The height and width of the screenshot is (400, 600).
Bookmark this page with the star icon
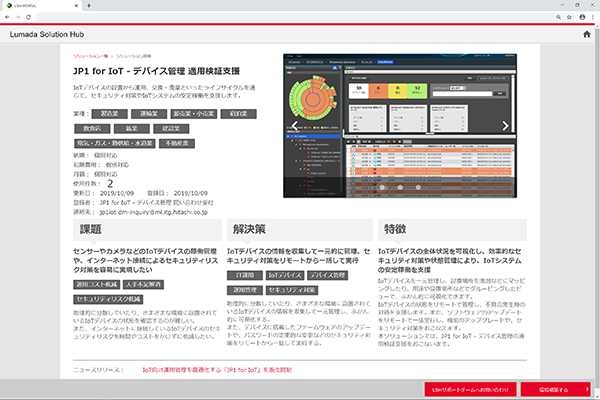point(569,17)
